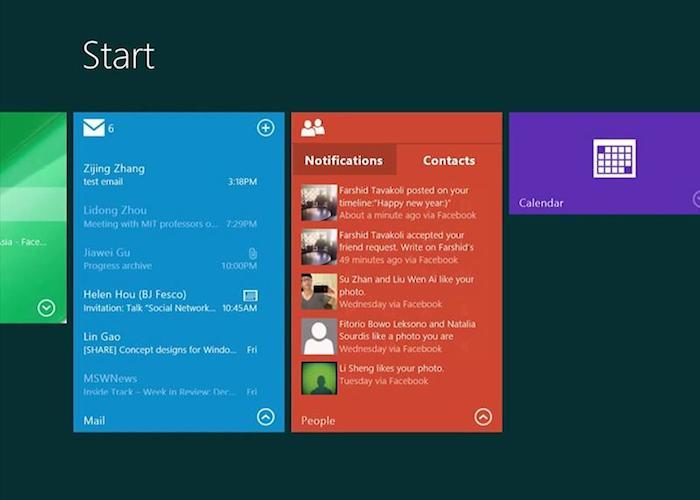Click the Start heading
This screenshot has width=700, height=500.
click(x=119, y=55)
